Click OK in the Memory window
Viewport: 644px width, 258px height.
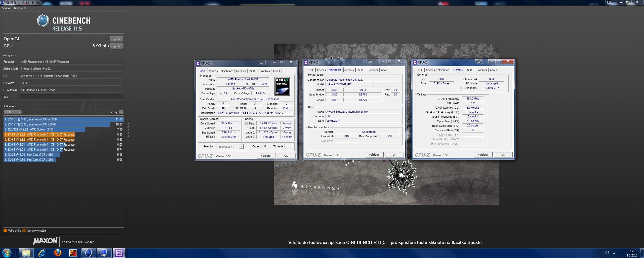503,155
